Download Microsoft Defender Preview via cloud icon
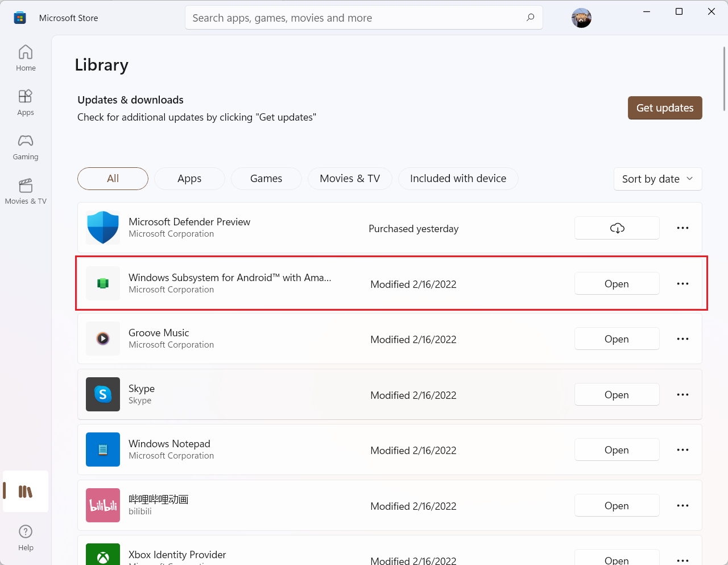This screenshot has height=565, width=728. 617,228
